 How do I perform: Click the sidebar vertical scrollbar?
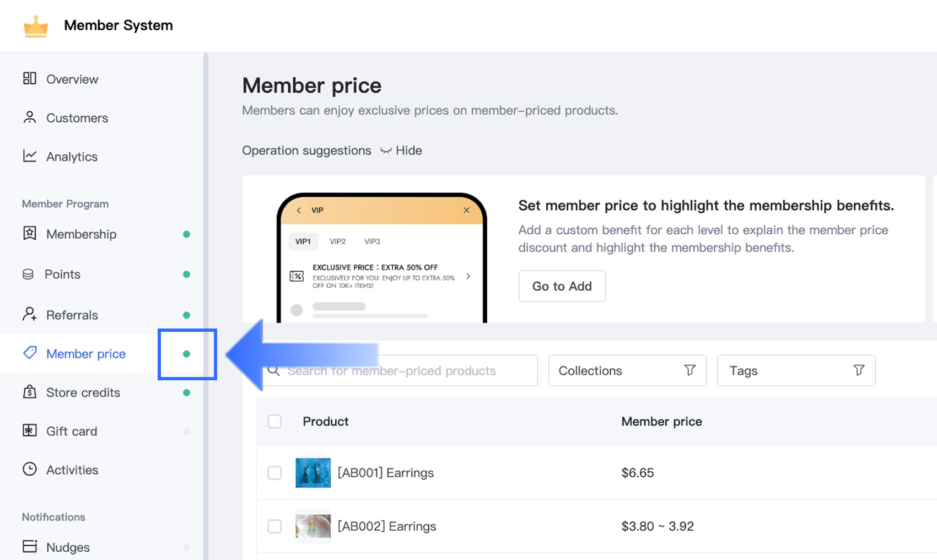206,220
